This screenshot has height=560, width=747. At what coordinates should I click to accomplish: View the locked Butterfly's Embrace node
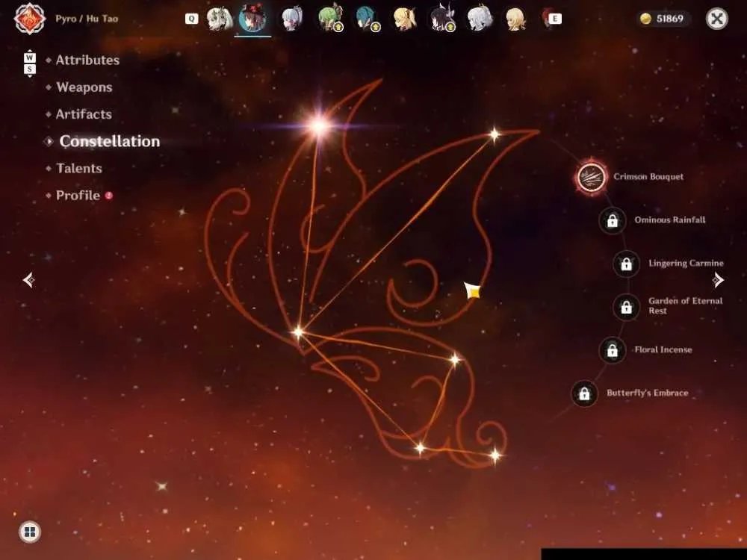(584, 393)
